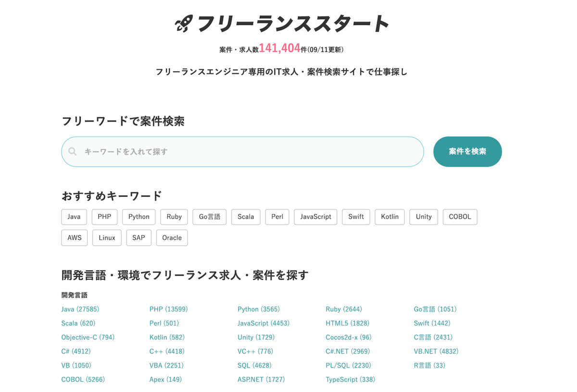The width and height of the screenshot is (577, 392).
Task: Open the ASP.NET (1727) link
Action: [261, 379]
